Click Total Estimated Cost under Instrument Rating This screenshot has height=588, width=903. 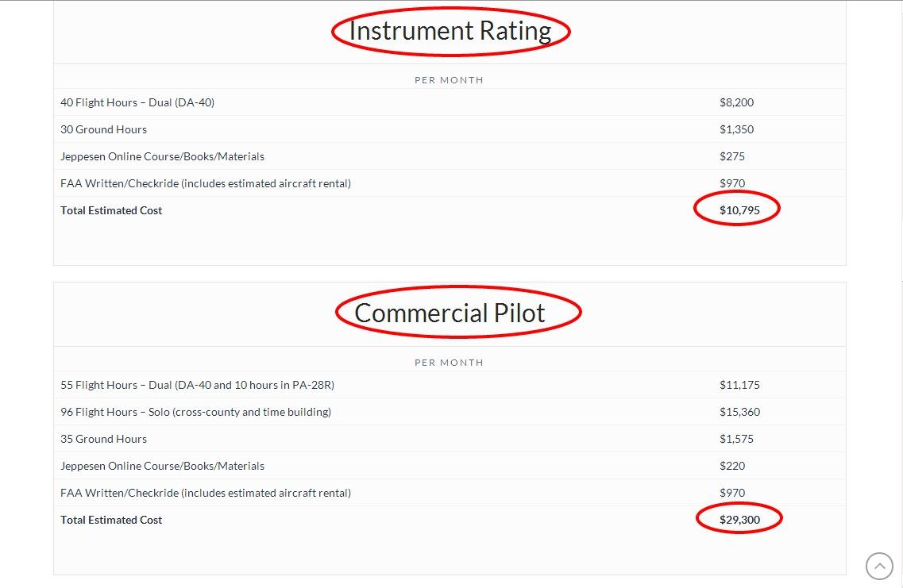point(111,210)
